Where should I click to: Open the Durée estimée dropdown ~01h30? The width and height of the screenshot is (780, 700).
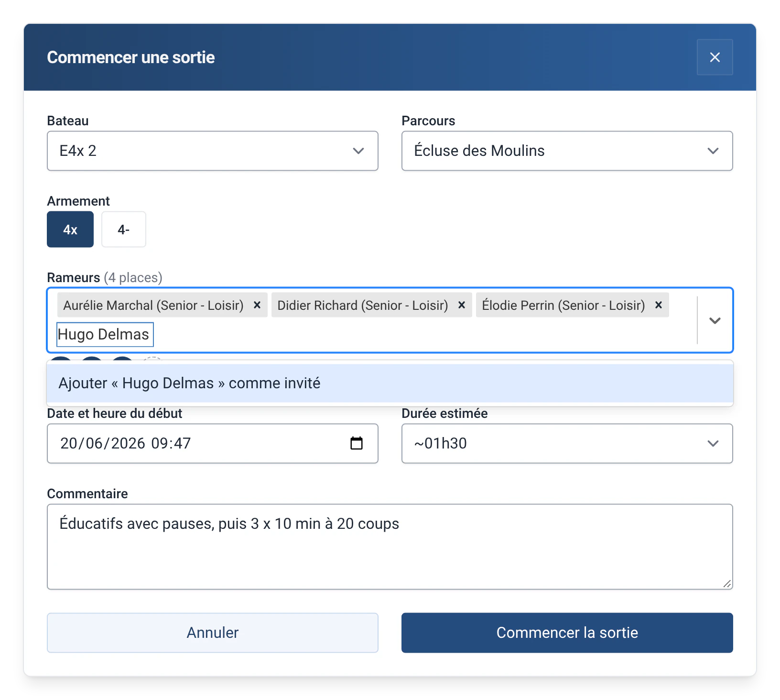[x=567, y=443]
